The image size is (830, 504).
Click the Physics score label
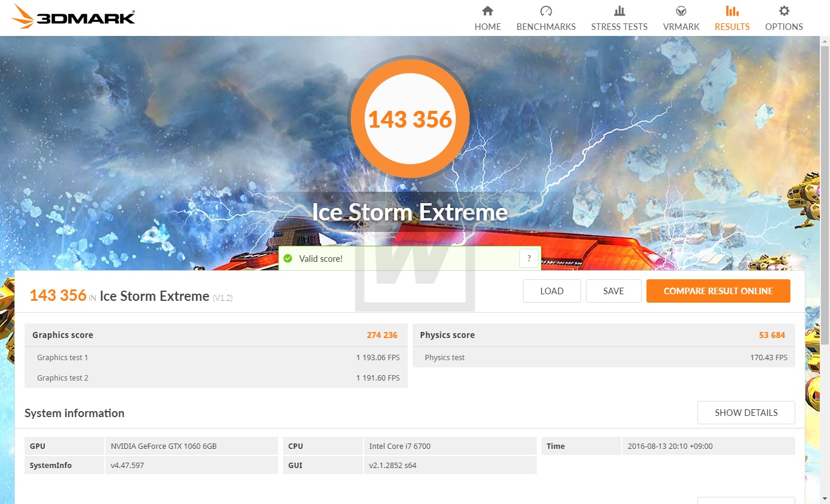[x=447, y=335]
